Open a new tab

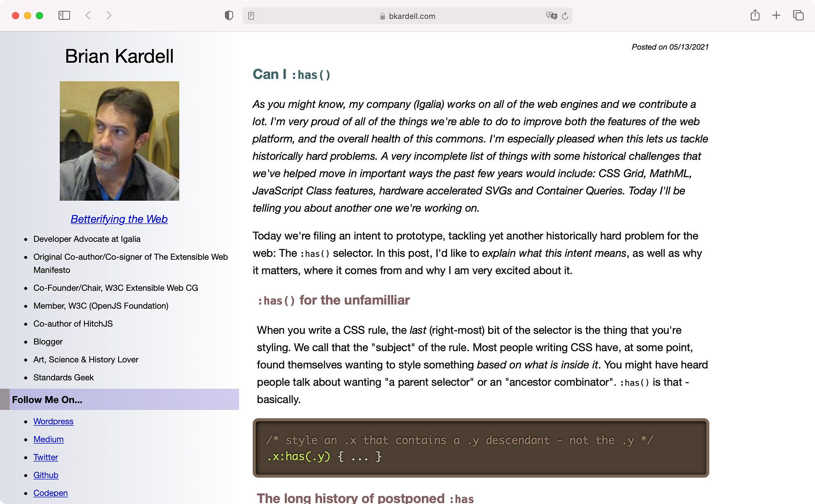776,15
